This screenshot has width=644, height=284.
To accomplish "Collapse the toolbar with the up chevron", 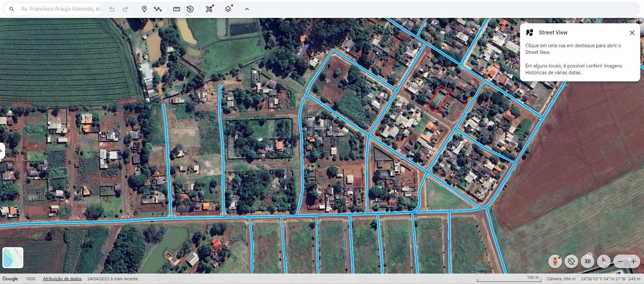I will pyautogui.click(x=247, y=9).
